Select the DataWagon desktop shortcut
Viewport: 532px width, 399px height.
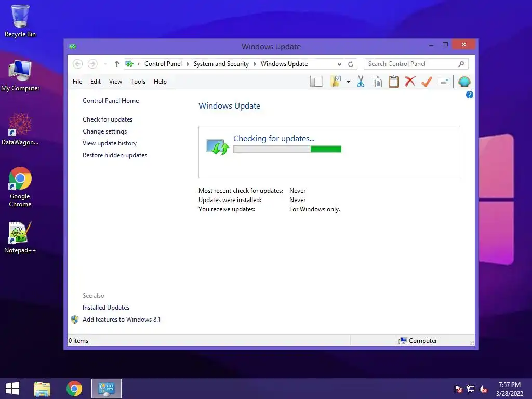click(x=20, y=129)
